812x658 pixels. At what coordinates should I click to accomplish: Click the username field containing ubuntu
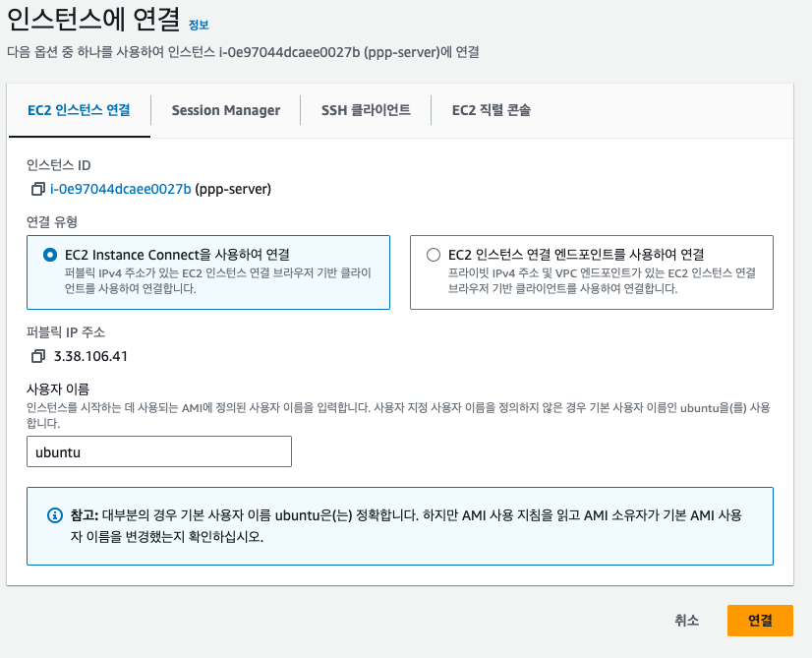tap(159, 451)
